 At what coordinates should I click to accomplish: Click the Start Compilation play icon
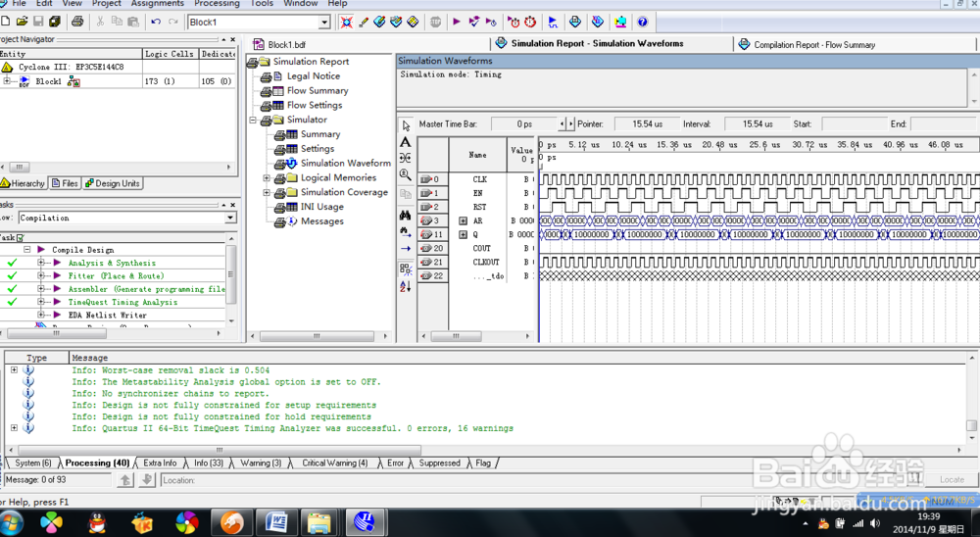tap(457, 22)
